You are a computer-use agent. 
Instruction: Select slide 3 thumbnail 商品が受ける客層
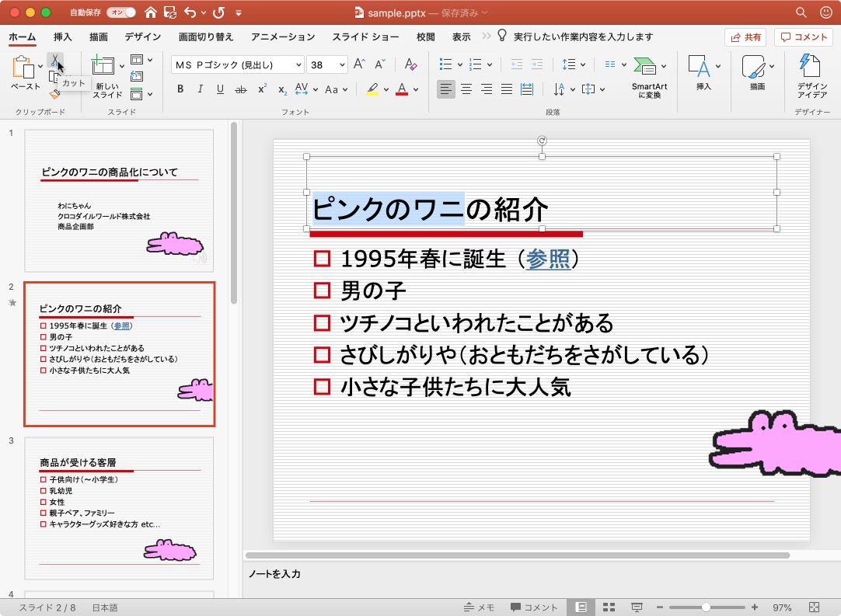click(119, 508)
